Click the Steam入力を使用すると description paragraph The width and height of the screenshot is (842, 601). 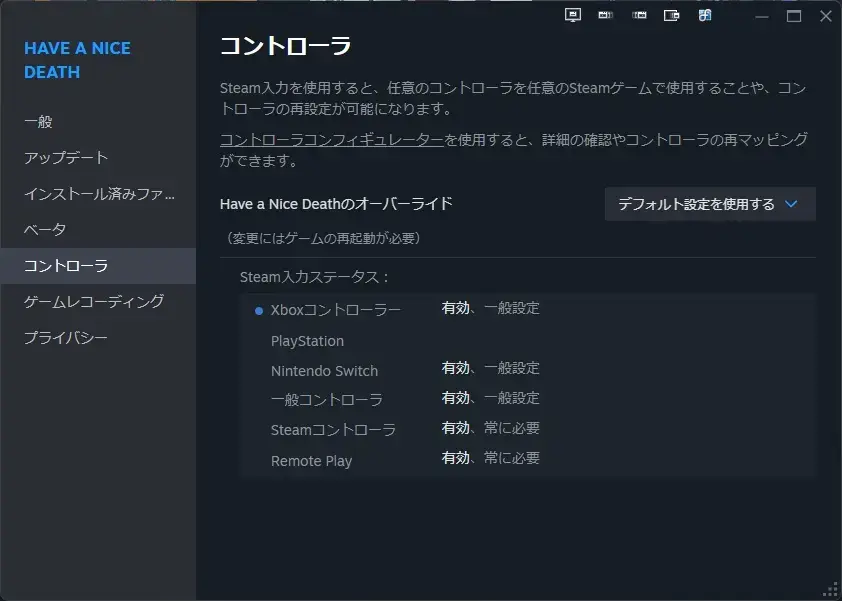click(513, 98)
